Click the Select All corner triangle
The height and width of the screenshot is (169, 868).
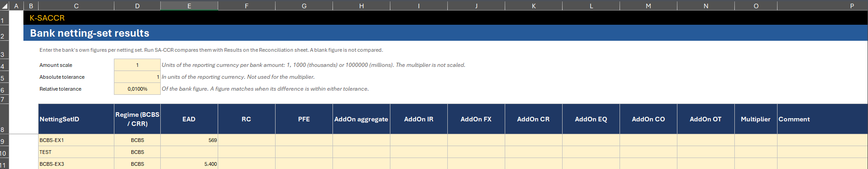[x=5, y=6]
